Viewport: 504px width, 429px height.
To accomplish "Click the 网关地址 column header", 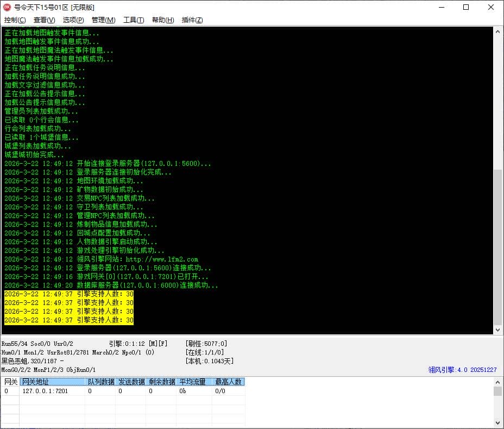I will click(52, 382).
